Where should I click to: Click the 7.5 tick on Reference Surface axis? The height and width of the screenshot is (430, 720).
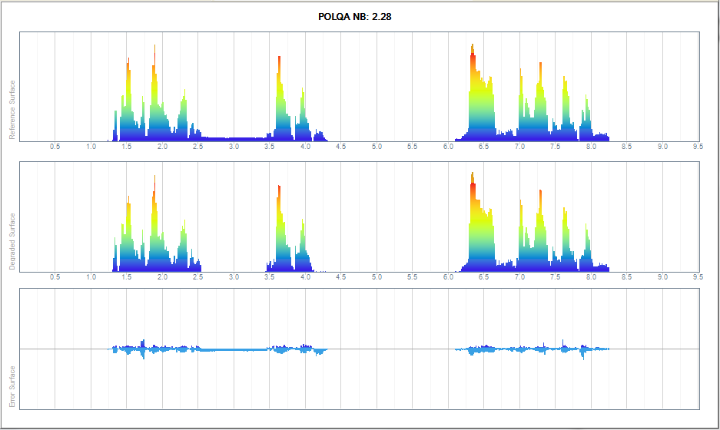555,147
